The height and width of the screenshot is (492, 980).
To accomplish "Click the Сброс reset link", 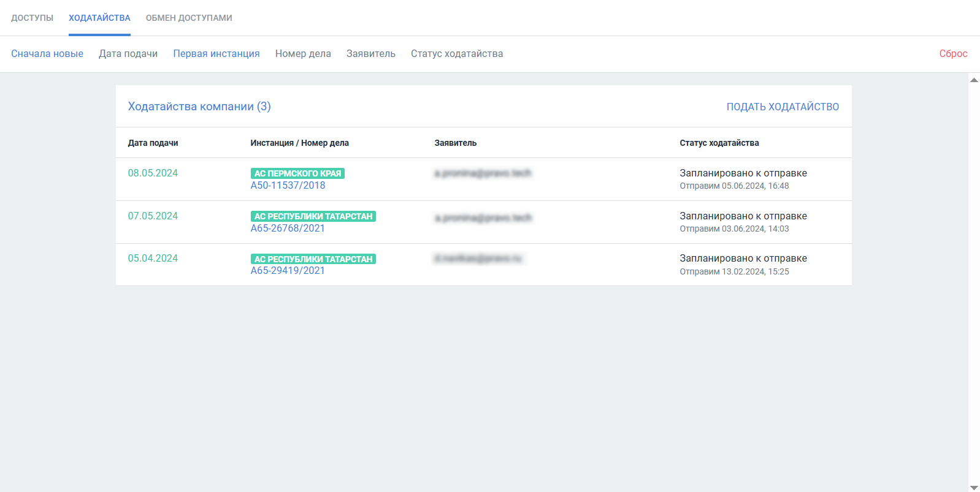I will tap(953, 54).
